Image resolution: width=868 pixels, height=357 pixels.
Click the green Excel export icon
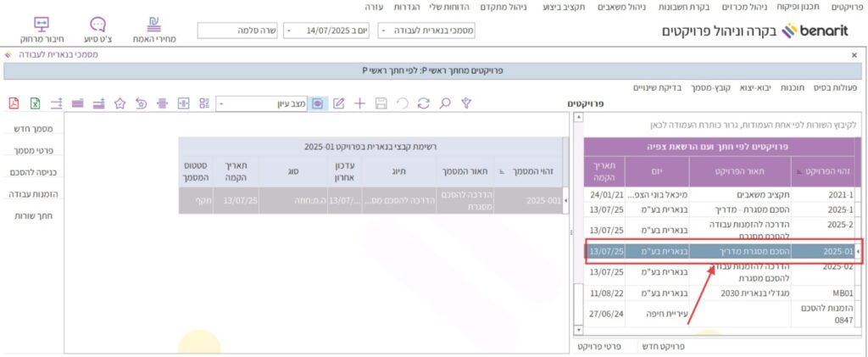35,103
